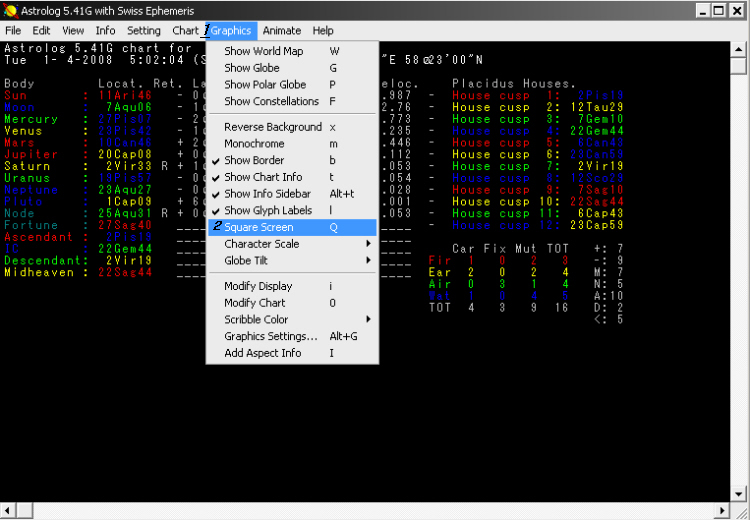The width and height of the screenshot is (750, 520).
Task: Click the Fortune row label
Action: [31, 225]
